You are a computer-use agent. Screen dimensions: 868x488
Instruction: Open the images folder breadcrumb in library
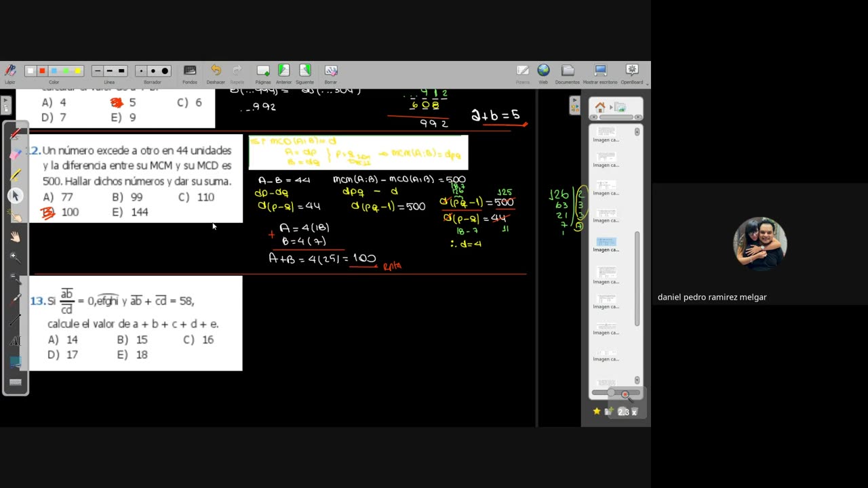620,107
